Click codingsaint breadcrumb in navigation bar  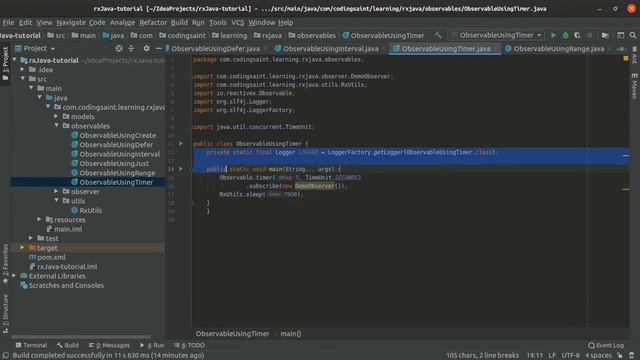coord(182,36)
